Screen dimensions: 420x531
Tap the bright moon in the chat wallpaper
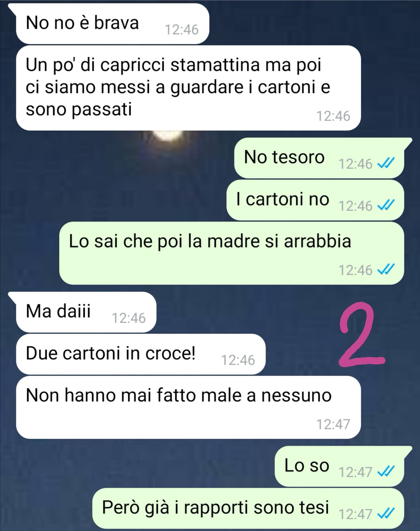pos(167,136)
